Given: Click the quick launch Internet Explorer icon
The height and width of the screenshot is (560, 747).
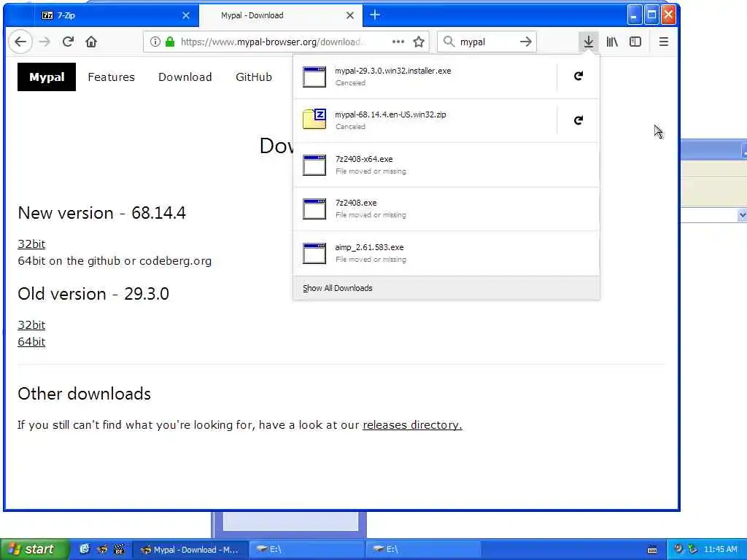Looking at the screenshot, I should pos(85,549).
